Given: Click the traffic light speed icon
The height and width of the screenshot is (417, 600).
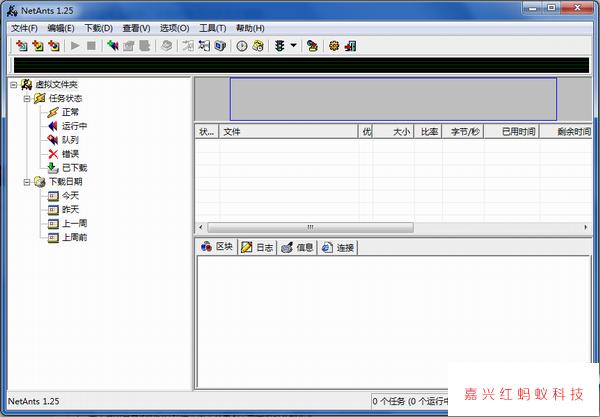Looking at the screenshot, I should [280, 46].
